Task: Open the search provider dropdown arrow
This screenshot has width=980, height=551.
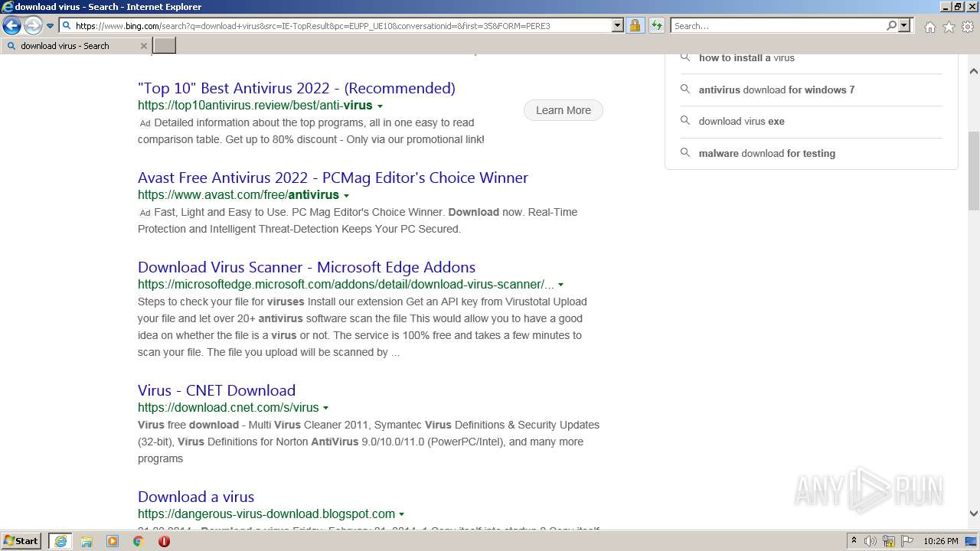Action: tap(904, 25)
